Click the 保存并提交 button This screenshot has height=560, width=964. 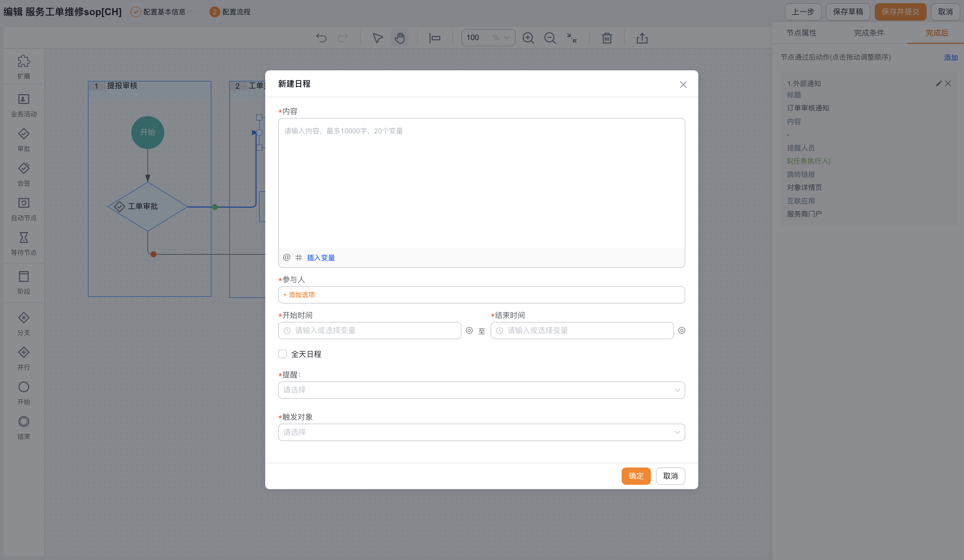(900, 12)
